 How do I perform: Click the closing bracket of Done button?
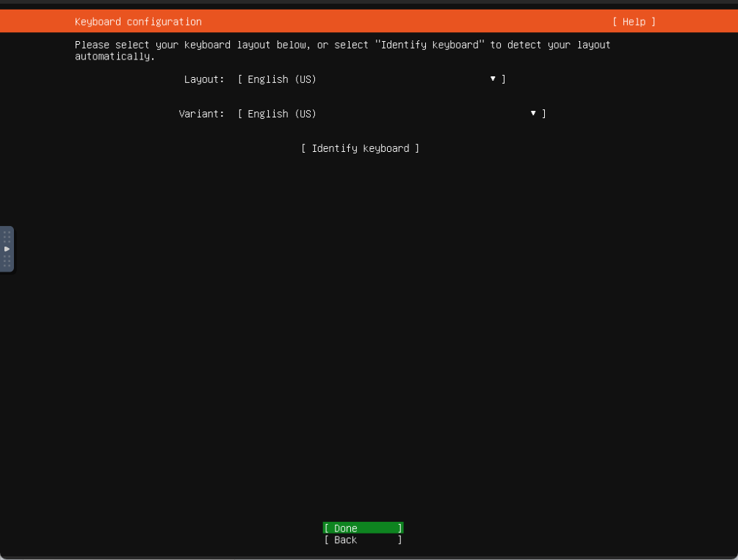click(399, 528)
